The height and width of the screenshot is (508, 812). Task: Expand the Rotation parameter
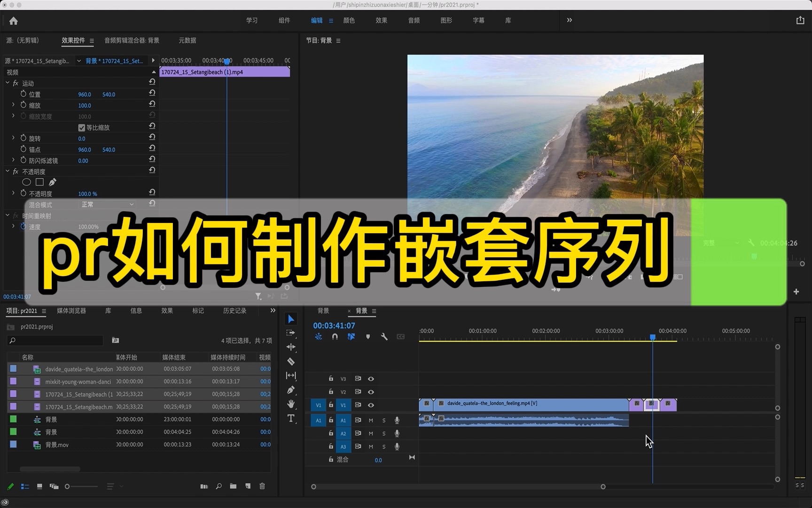coord(13,138)
